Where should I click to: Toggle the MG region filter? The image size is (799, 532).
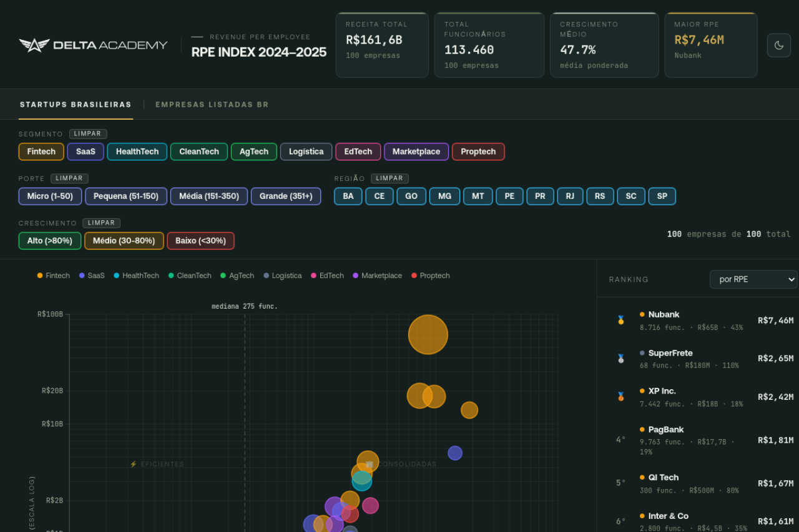click(x=444, y=196)
